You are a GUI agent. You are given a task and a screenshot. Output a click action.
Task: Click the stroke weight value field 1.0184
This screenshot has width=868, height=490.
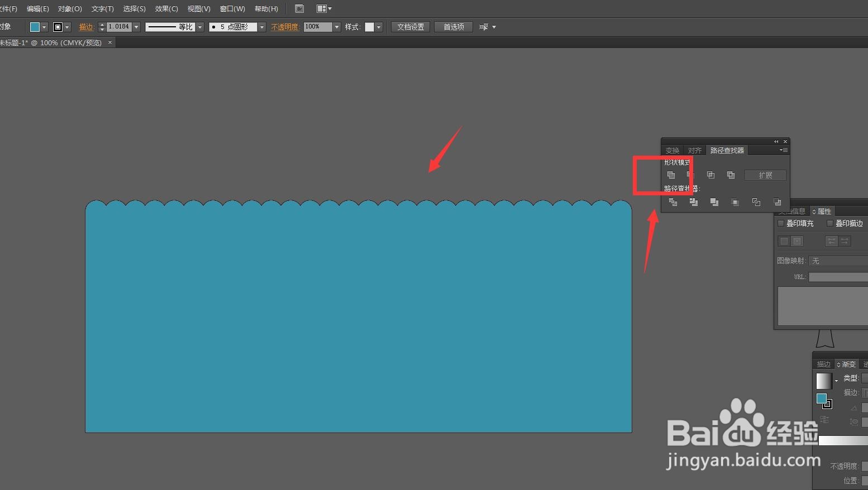coord(119,27)
